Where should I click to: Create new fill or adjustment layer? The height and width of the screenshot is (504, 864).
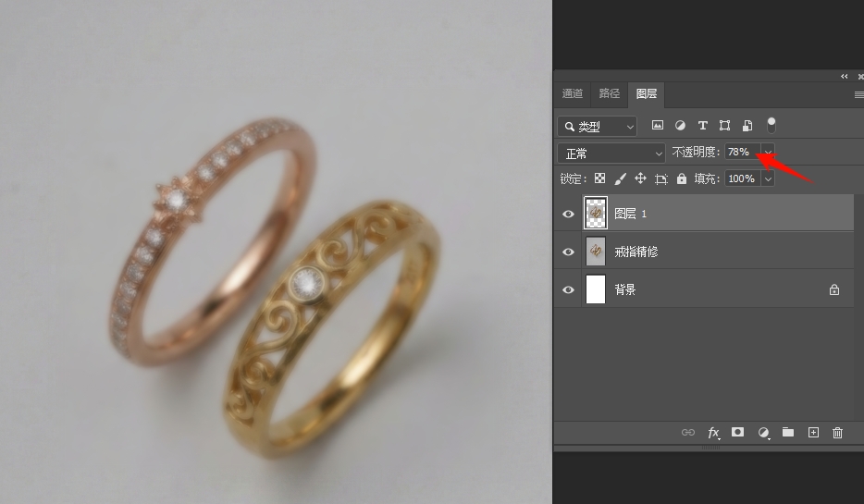(x=763, y=432)
